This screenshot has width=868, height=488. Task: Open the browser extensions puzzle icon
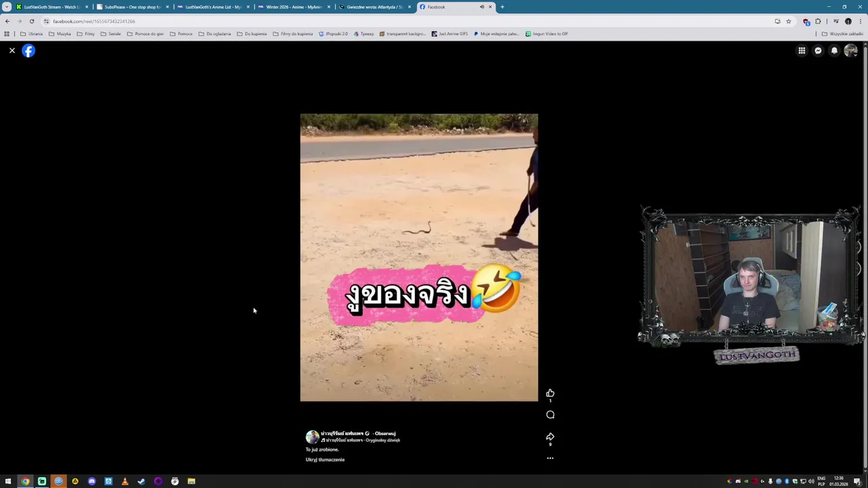817,21
